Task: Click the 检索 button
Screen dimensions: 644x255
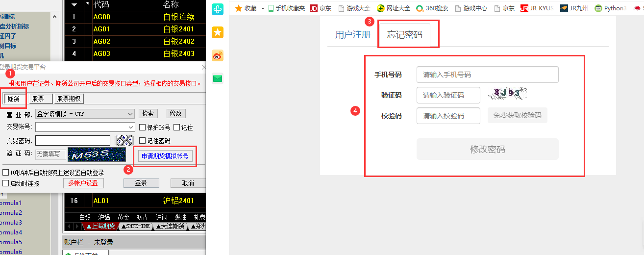Action: tap(148, 114)
